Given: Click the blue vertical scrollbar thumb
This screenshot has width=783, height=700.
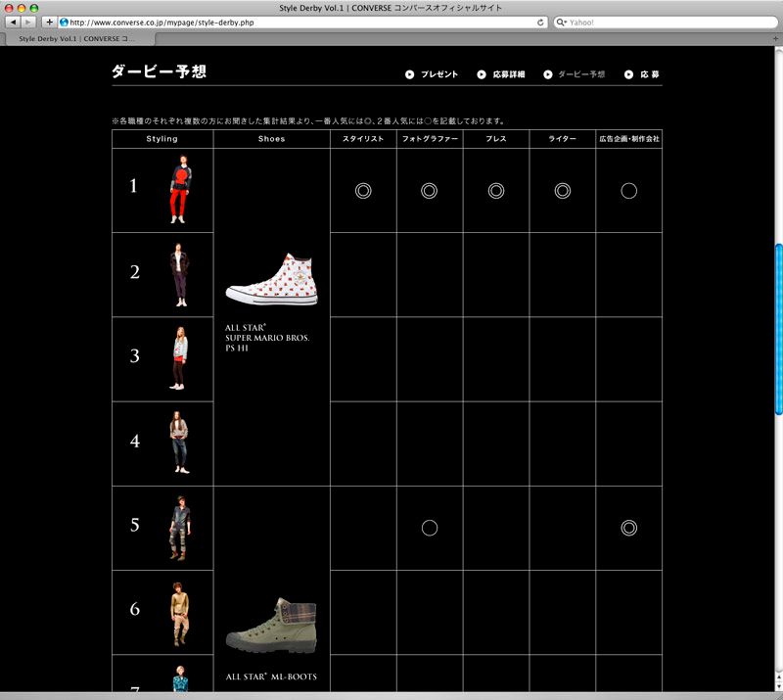Looking at the screenshot, I should coord(778,328).
